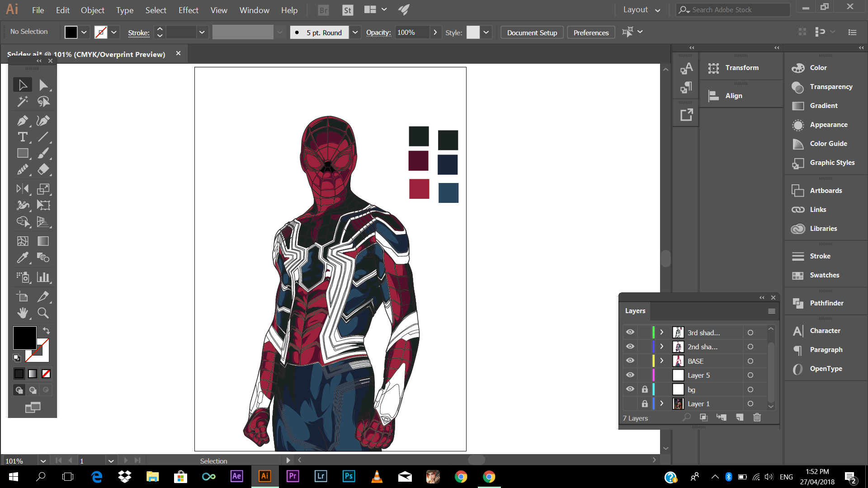Select the Artboard tool
This screenshot has height=488, width=868.
23,297
